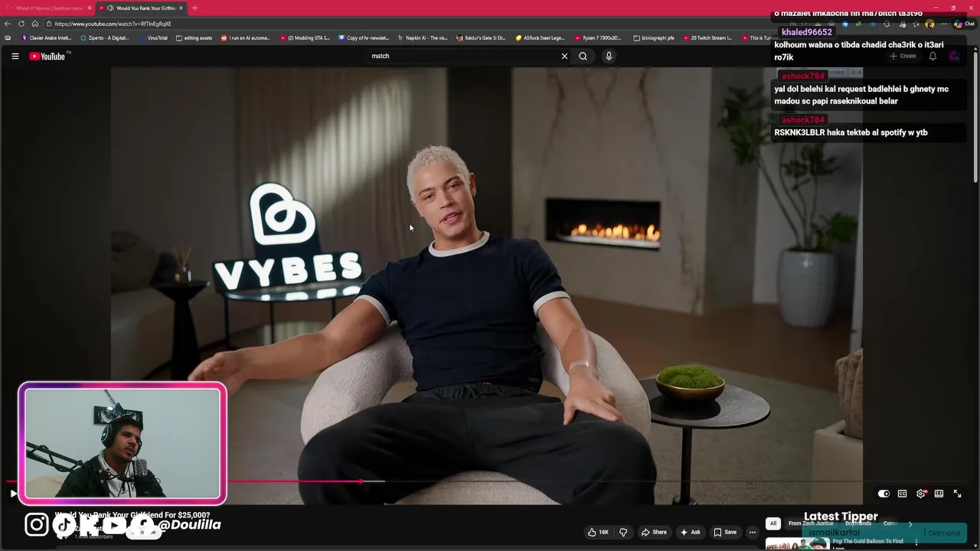Reload the page

coord(21,24)
